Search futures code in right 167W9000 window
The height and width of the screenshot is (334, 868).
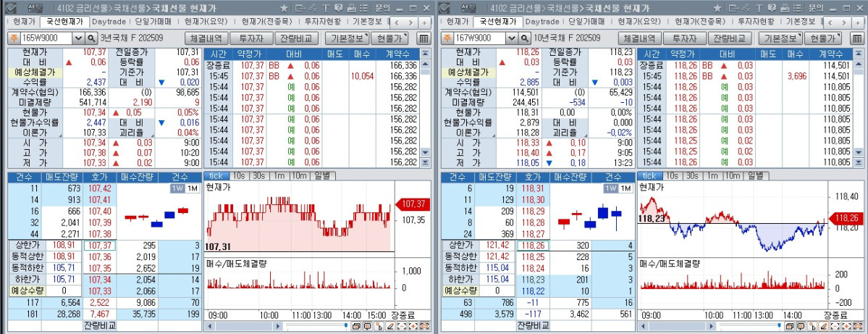point(524,38)
